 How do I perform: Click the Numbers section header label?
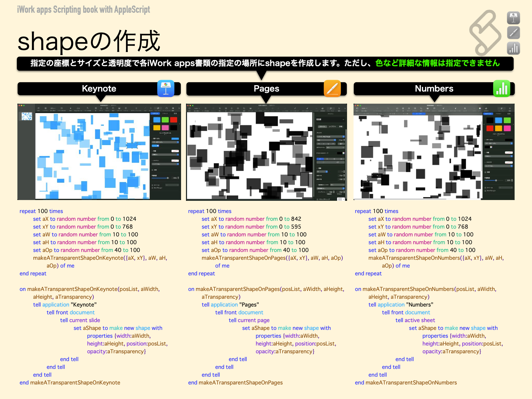coord(434,89)
